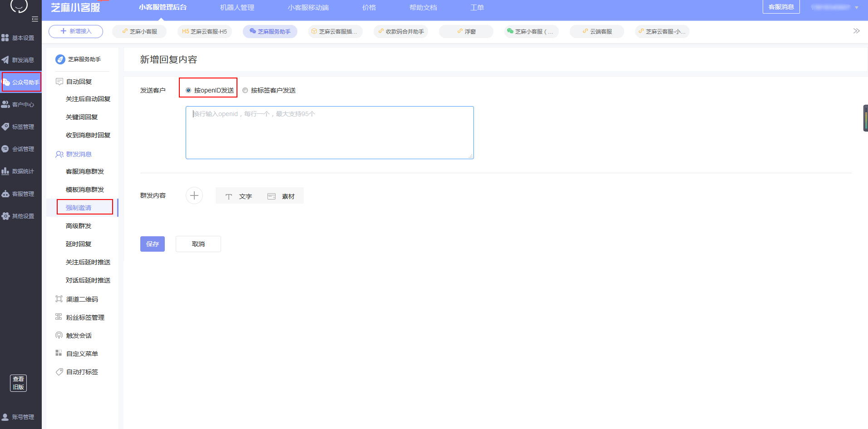Select 按标签客户发送 radio option
Viewport: 868px width, 429px height.
click(269, 90)
